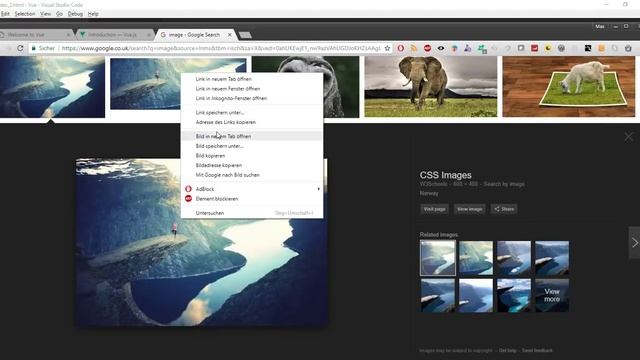Choose 'Link in Inkognito-Fenster öffnen'

coord(252,98)
